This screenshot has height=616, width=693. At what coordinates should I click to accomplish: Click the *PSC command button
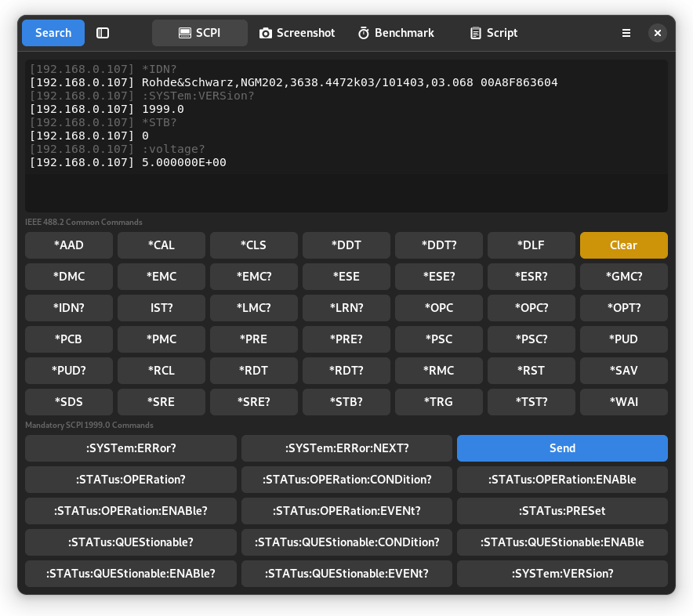point(439,339)
